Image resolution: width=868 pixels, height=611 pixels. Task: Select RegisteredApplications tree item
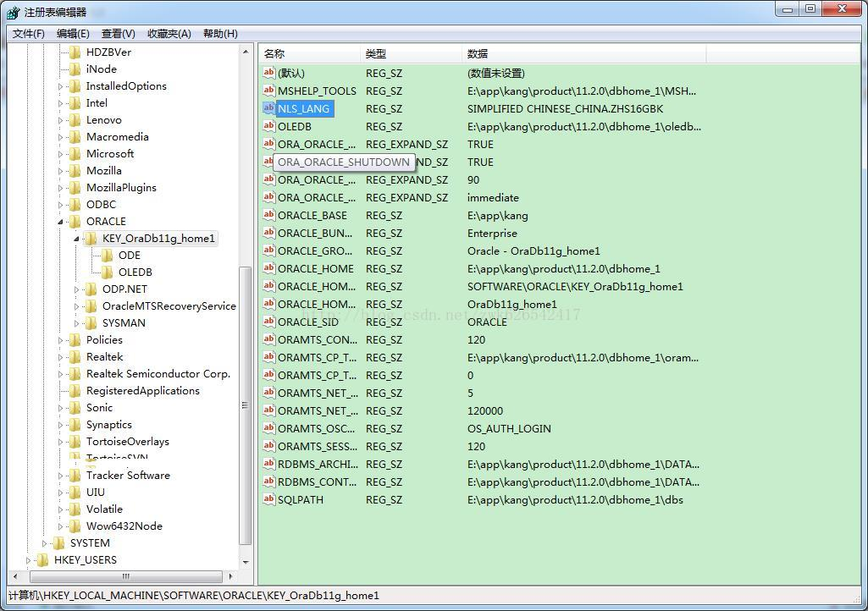click(x=143, y=391)
